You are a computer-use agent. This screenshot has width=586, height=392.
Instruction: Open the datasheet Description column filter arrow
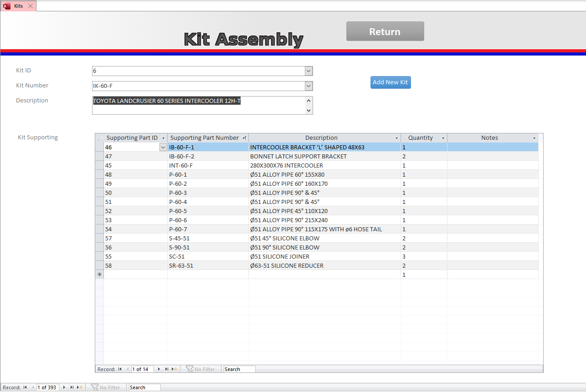pos(396,138)
